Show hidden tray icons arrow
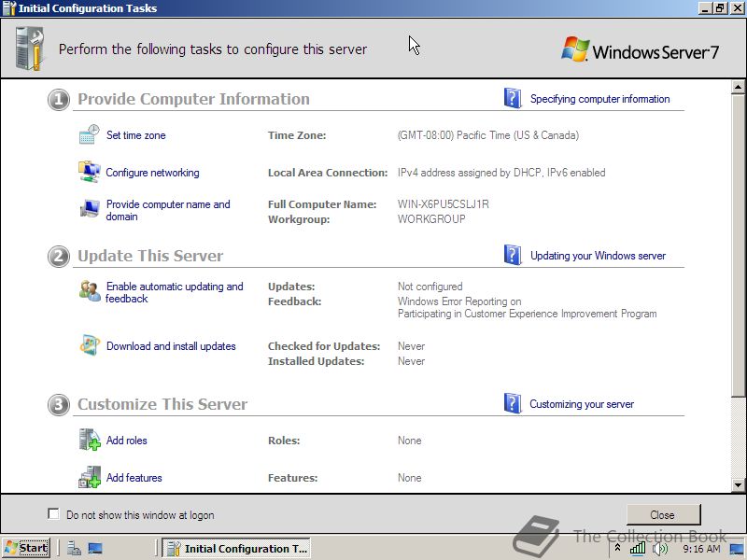 (x=618, y=548)
